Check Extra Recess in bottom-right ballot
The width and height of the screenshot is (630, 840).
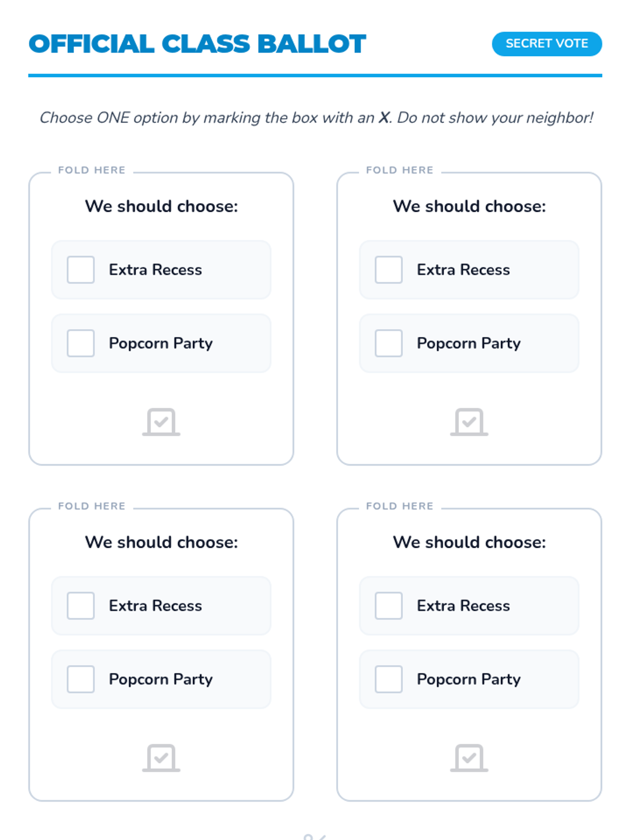pyautogui.click(x=388, y=606)
